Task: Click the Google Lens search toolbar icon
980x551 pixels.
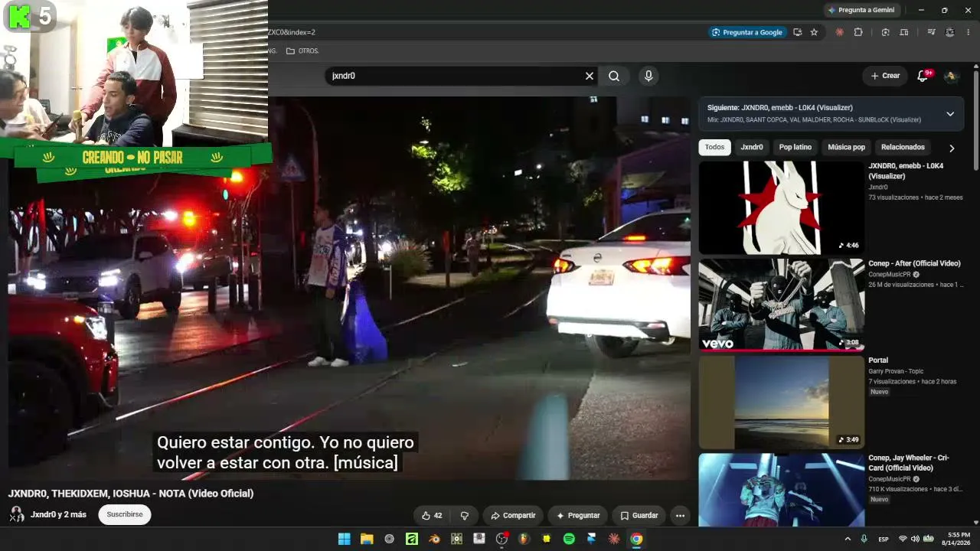Action: [x=885, y=32]
